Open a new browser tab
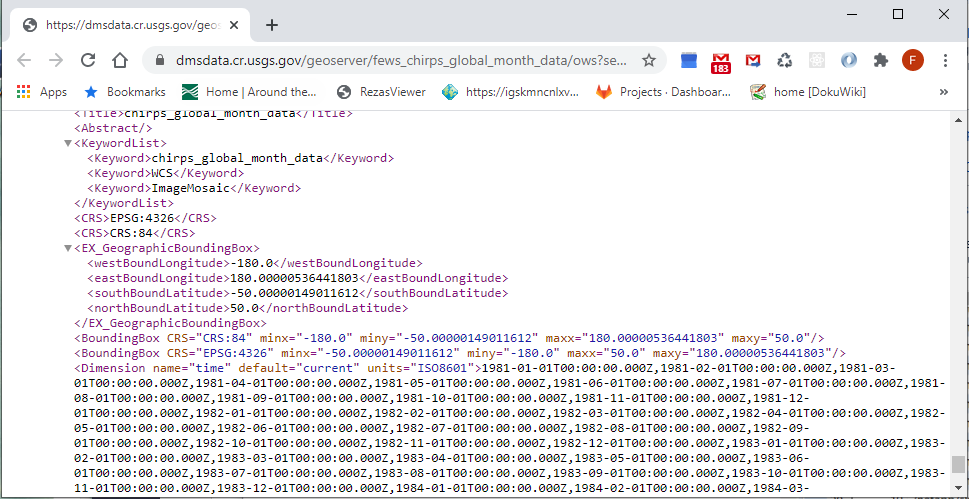969x499 pixels. [272, 25]
